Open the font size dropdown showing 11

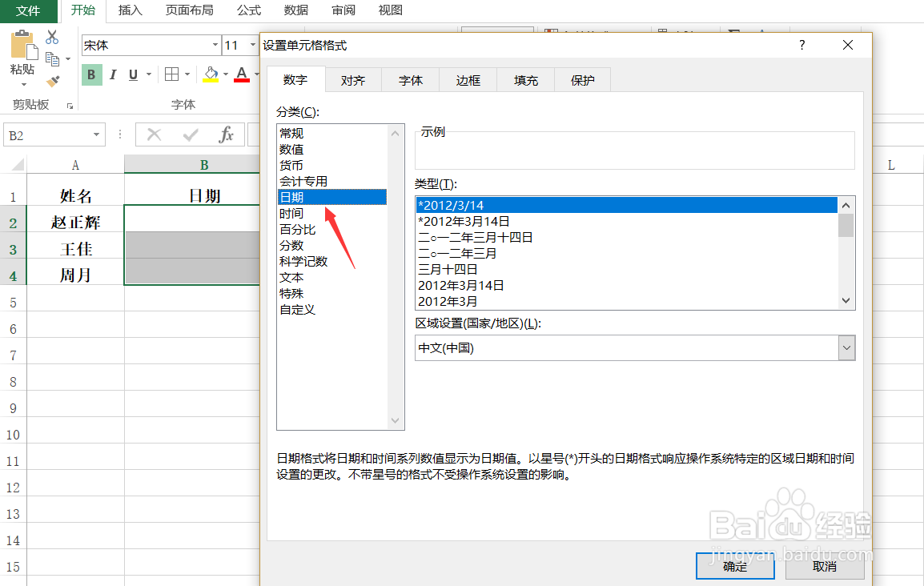(253, 46)
